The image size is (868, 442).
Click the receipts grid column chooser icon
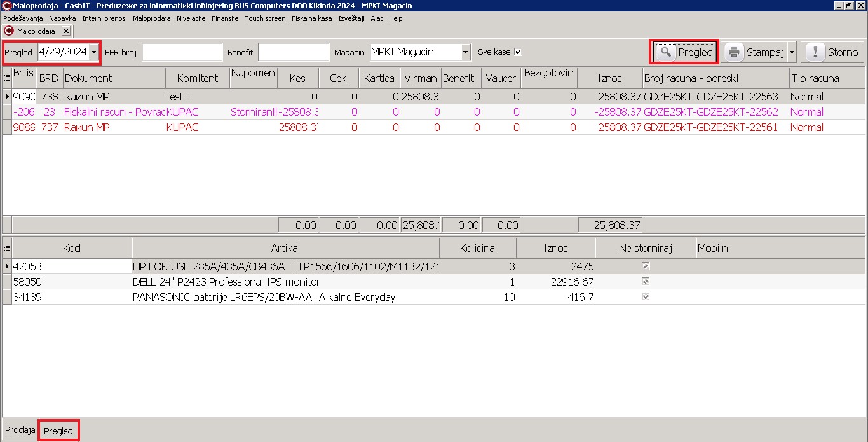(7, 78)
